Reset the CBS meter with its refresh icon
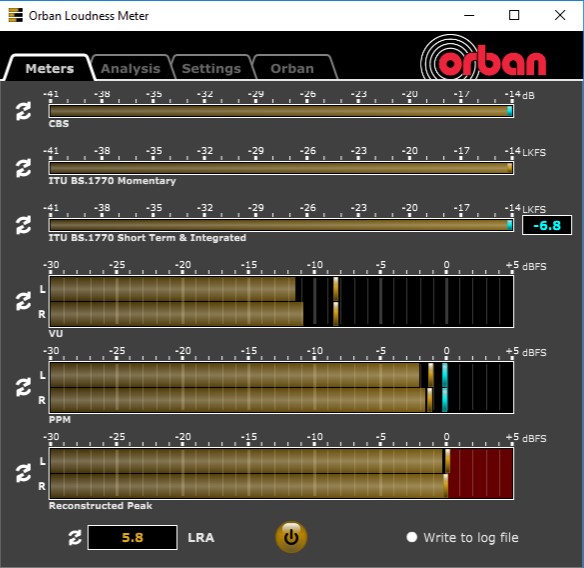This screenshot has height=568, width=584. click(23, 111)
